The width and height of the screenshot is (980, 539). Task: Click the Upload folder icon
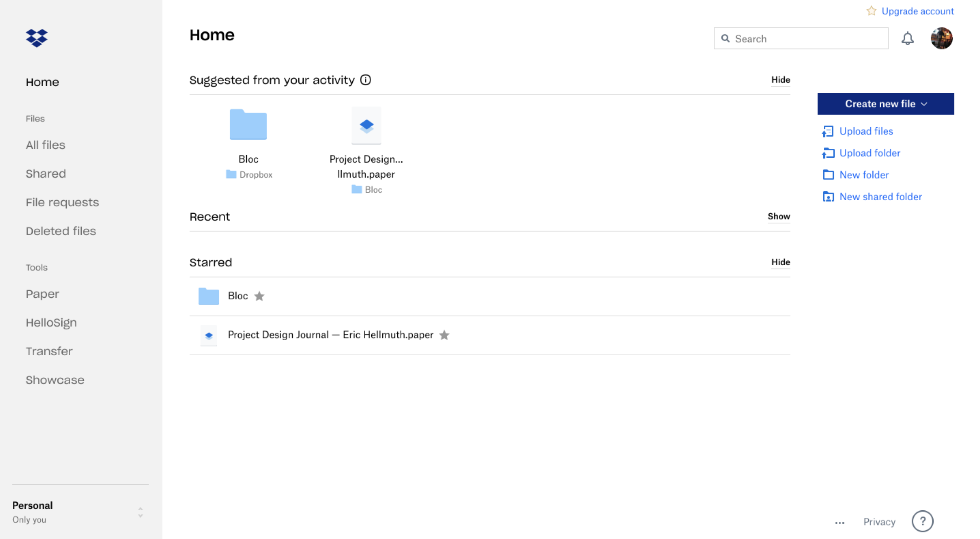pos(828,153)
